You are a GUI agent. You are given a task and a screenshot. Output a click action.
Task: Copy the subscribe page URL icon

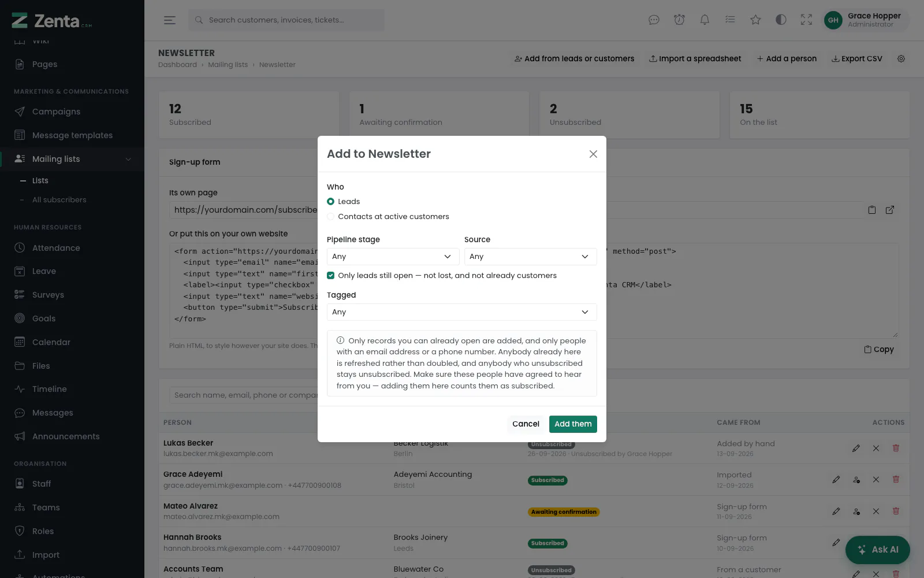coord(872,210)
